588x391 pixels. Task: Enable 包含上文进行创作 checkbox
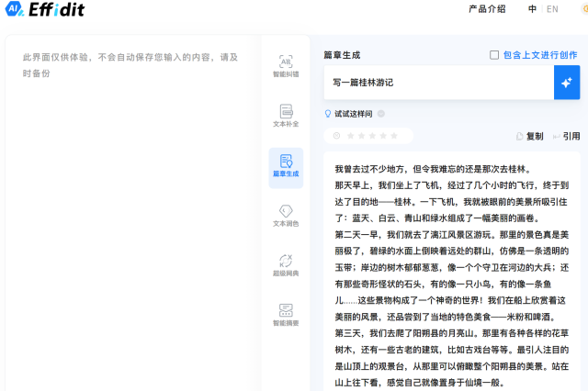click(494, 55)
